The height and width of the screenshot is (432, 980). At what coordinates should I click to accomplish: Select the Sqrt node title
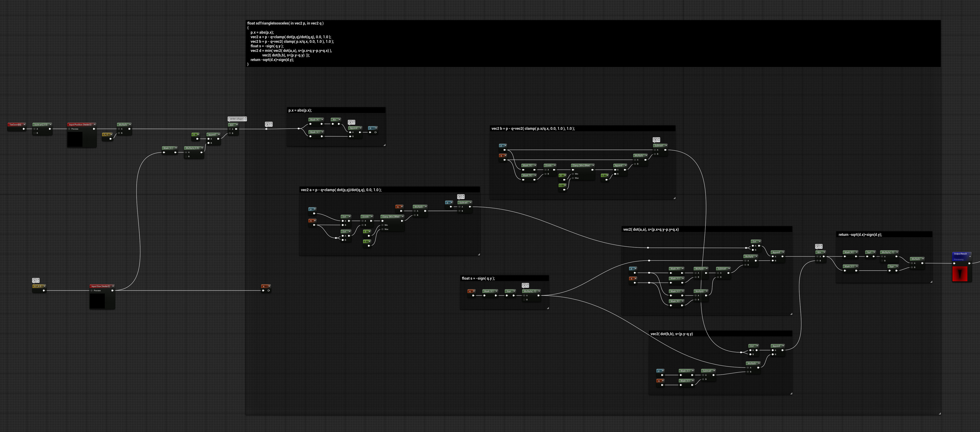point(868,252)
